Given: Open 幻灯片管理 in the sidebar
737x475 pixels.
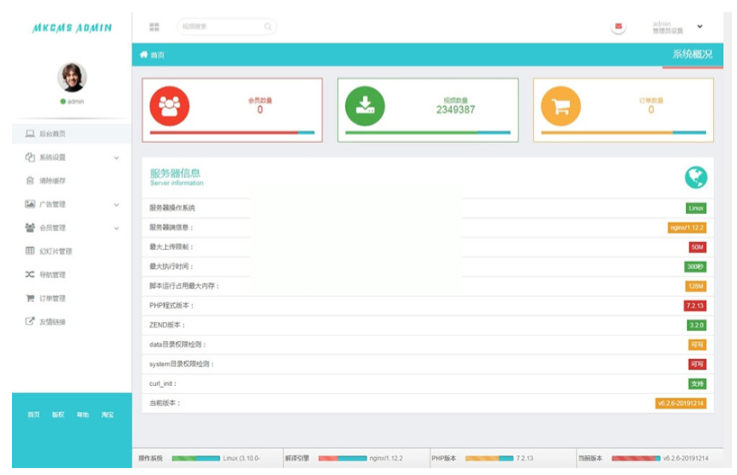Looking at the screenshot, I should 55,251.
